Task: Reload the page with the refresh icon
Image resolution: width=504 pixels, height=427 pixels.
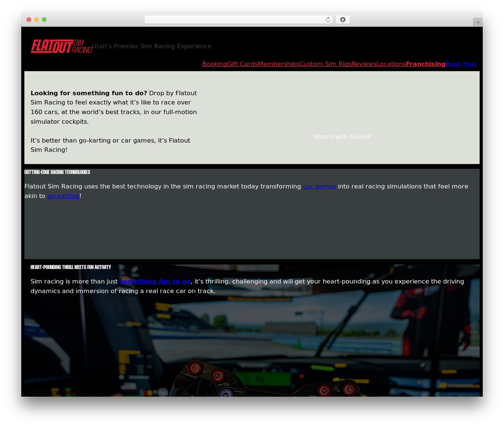Action: (x=328, y=20)
